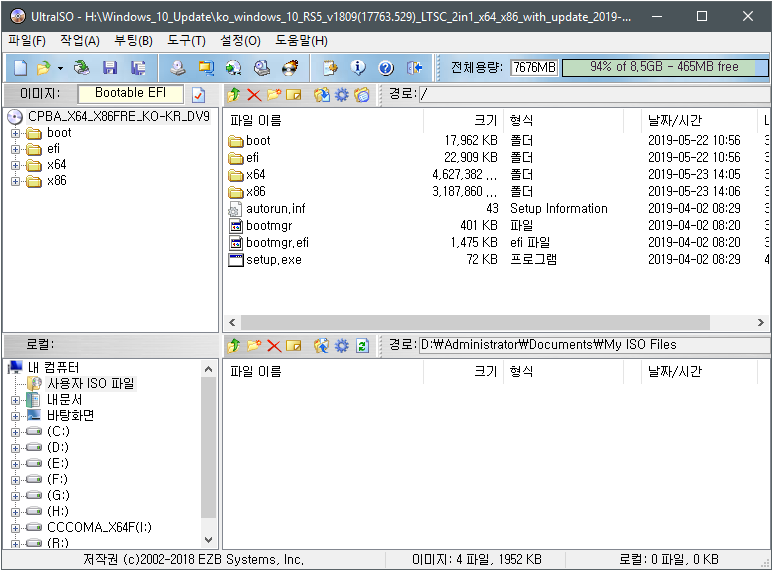Click the local pane Refresh icon

click(362, 346)
